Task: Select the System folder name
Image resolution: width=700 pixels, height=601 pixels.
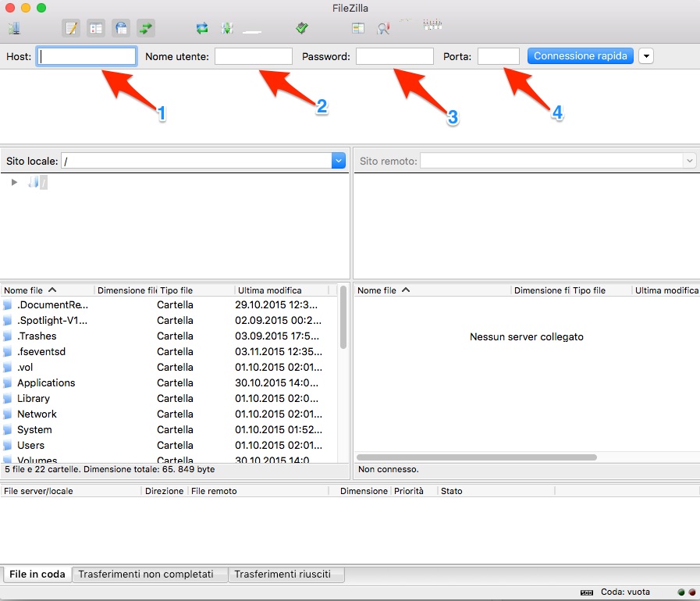Action: click(34, 430)
